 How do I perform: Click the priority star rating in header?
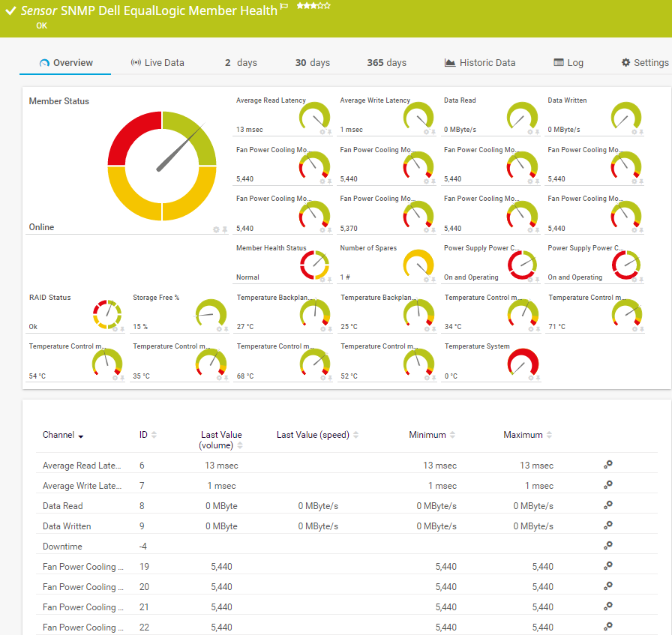(313, 5)
